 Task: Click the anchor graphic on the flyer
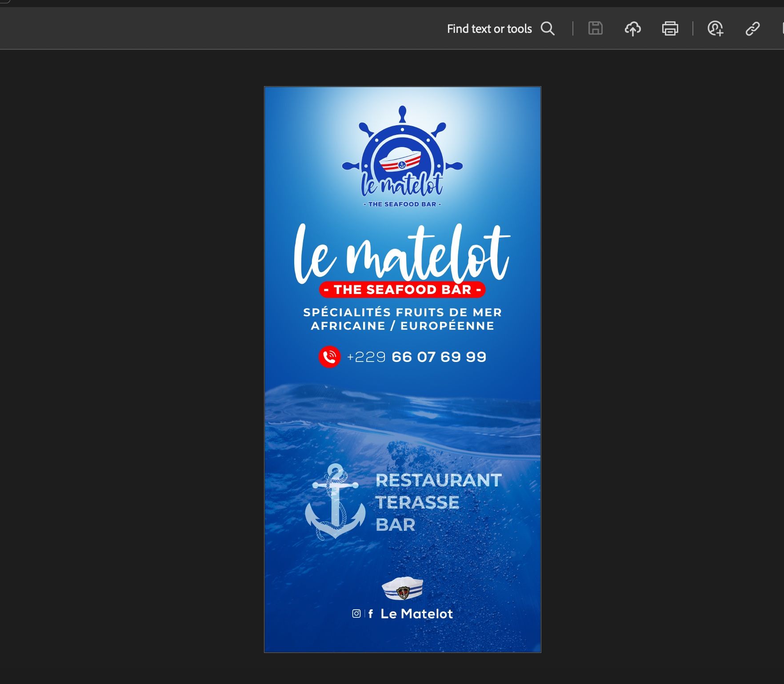tap(335, 502)
